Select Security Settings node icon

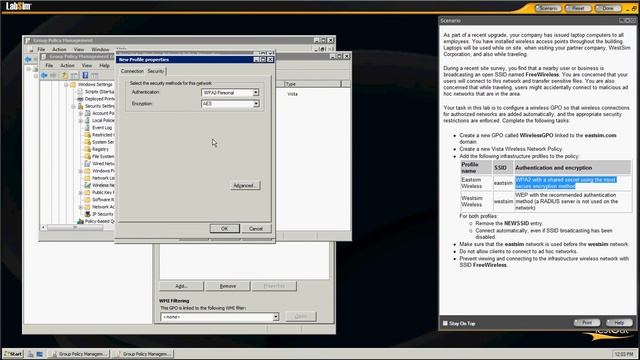click(x=80, y=106)
